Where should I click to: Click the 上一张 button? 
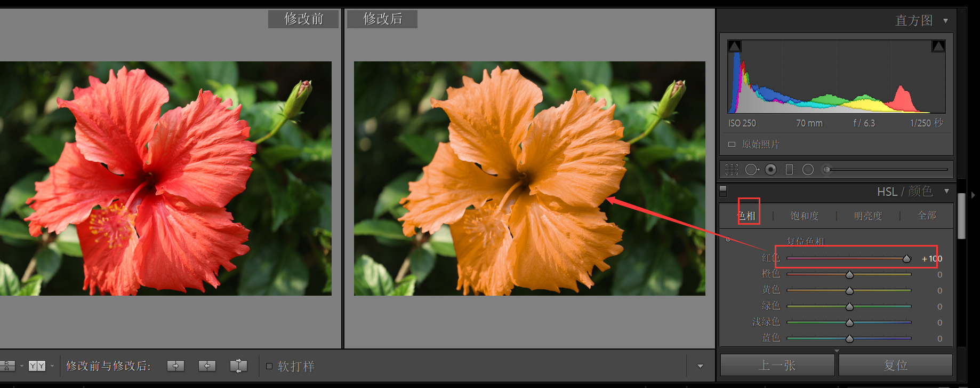coord(777,365)
